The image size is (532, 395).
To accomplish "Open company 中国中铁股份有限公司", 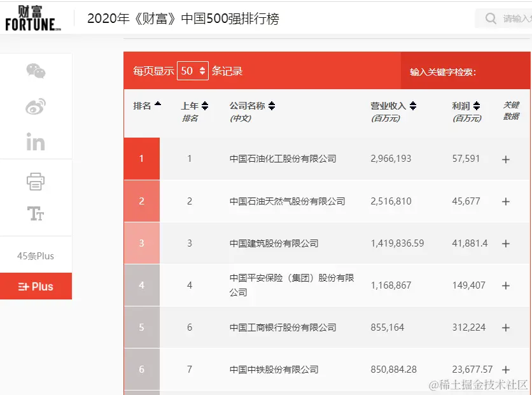I will (274, 369).
